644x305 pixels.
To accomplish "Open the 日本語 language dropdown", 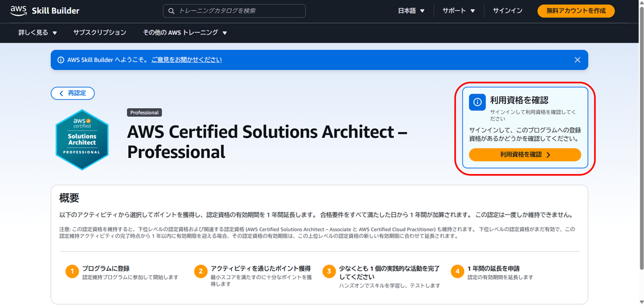I will (x=411, y=11).
